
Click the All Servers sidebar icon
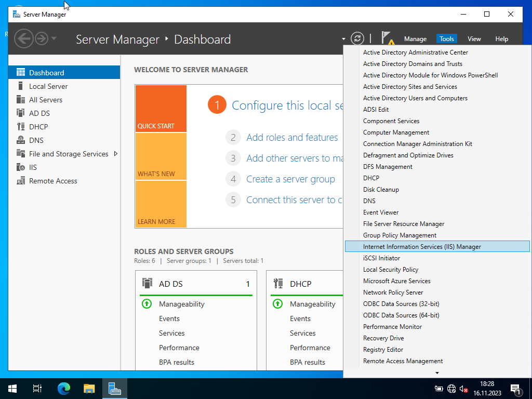point(21,100)
